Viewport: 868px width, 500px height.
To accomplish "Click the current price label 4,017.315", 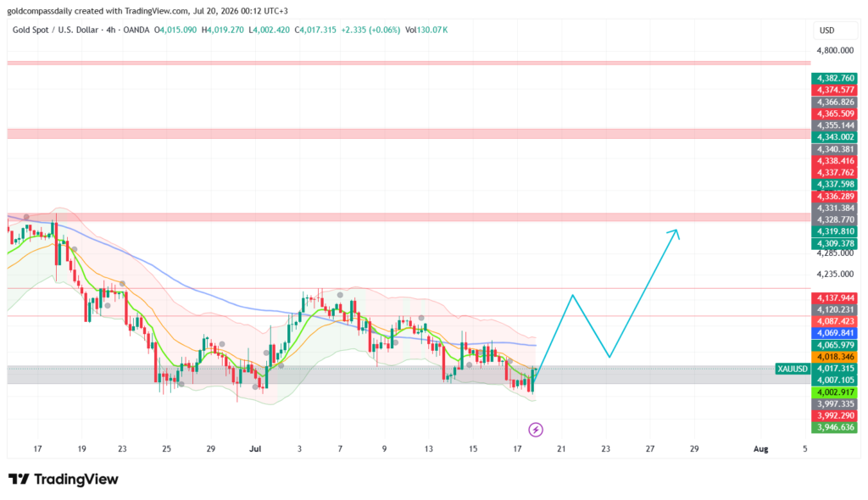I will coord(835,368).
